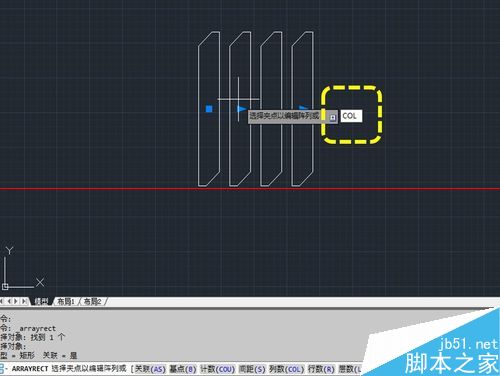
Task: Click the 行数(R) command option
Action: [x=321, y=369]
